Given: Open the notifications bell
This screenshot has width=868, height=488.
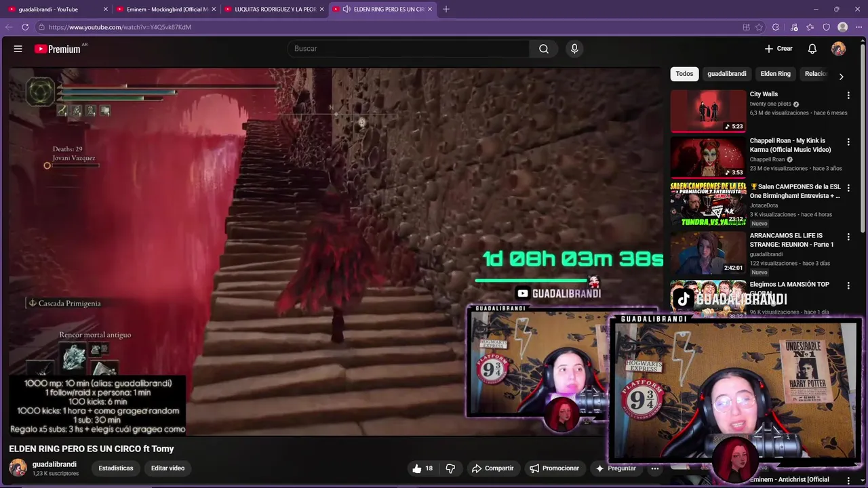Looking at the screenshot, I should point(812,49).
